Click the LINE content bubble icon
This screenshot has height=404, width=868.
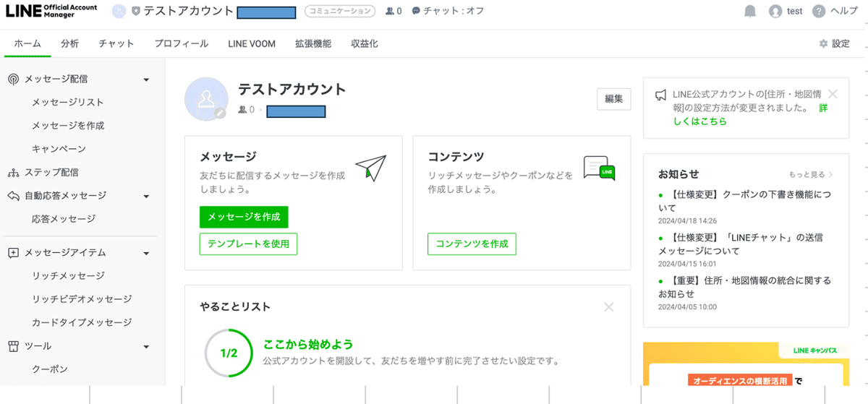point(599,168)
